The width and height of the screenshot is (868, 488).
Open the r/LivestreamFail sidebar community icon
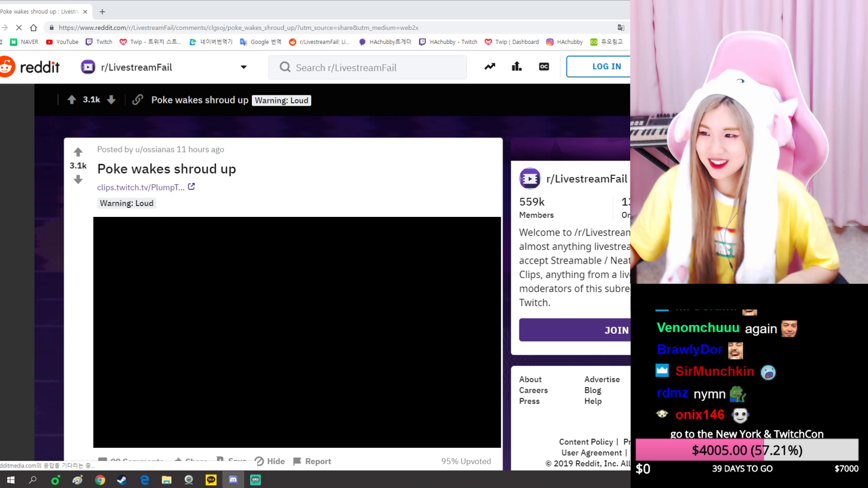pos(530,178)
